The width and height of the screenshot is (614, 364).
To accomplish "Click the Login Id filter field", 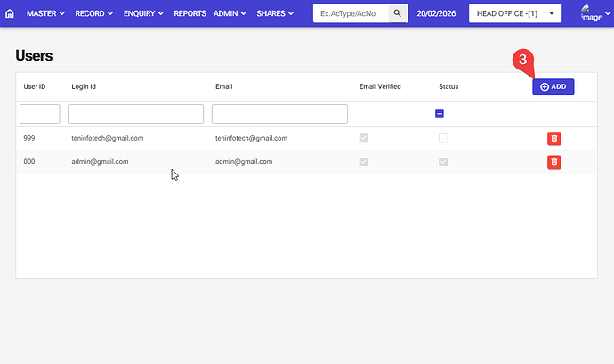I will (x=135, y=114).
